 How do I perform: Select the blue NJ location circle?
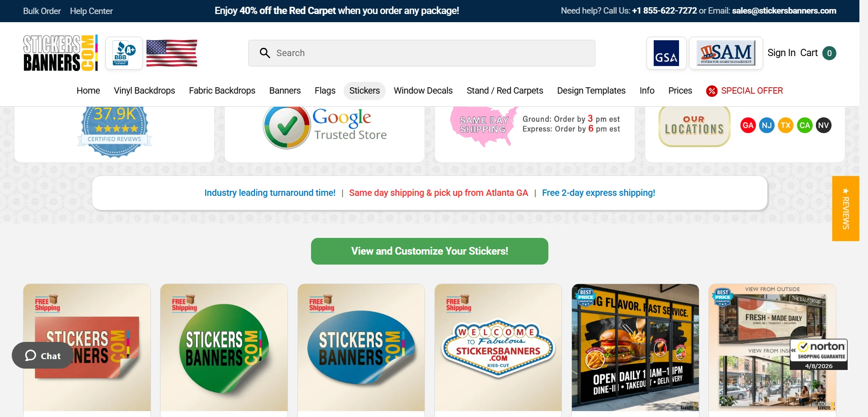(x=767, y=125)
